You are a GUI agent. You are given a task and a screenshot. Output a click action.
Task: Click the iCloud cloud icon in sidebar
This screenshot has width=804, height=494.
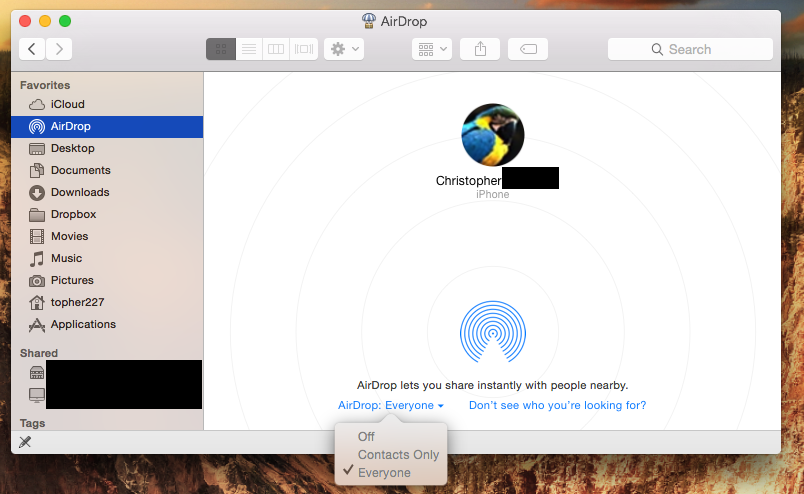pyautogui.click(x=36, y=105)
